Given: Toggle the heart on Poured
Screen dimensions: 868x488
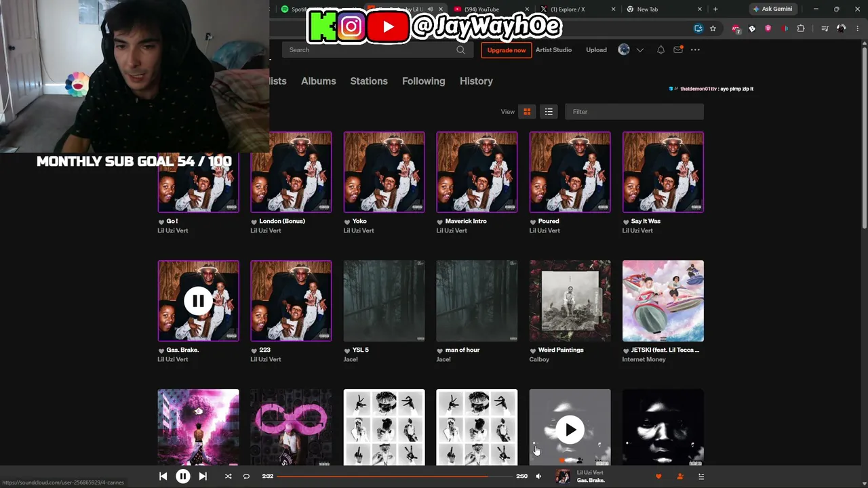Looking at the screenshot, I should coord(533,222).
